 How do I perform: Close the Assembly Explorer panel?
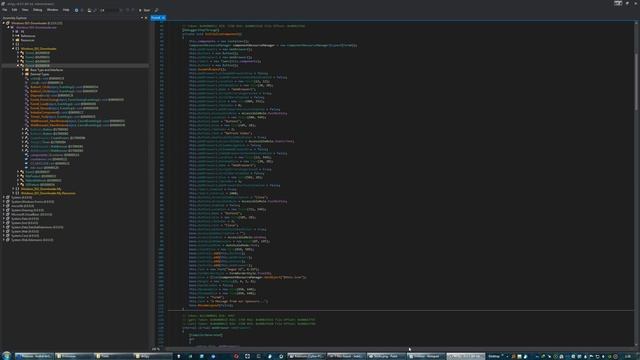[146, 18]
